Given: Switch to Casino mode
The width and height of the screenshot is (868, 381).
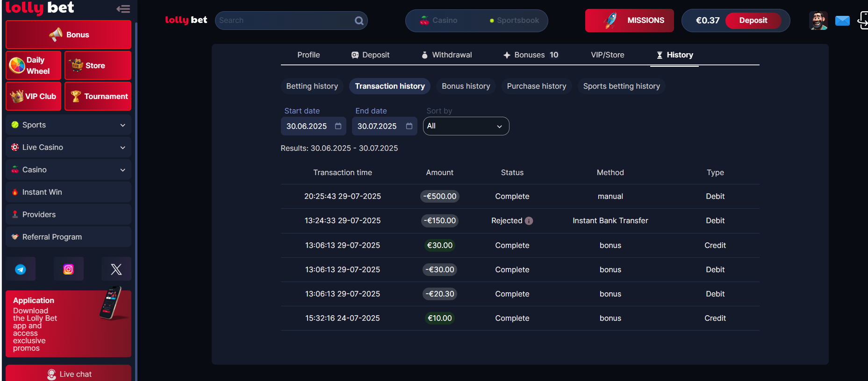Looking at the screenshot, I should [439, 21].
